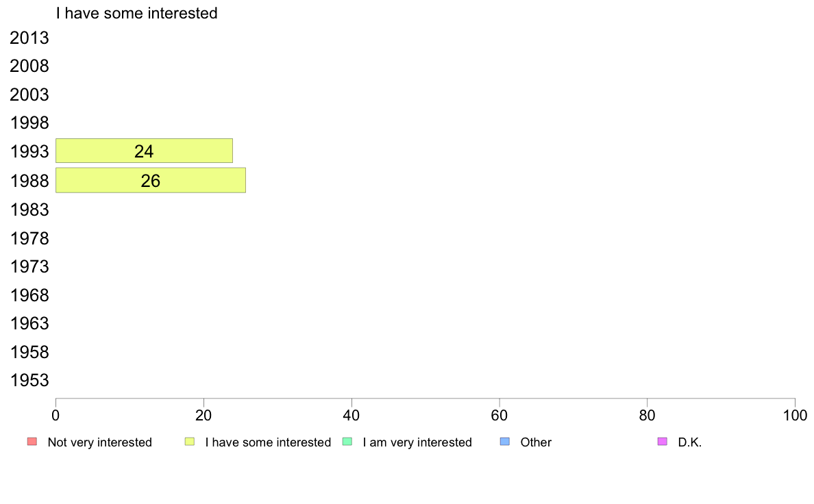Click the 2008 year label
Viewport: 814px width, 504px height.
(x=29, y=66)
